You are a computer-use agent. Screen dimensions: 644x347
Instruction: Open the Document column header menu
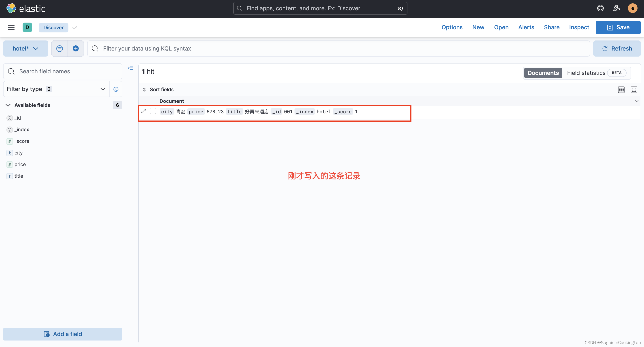(636, 101)
